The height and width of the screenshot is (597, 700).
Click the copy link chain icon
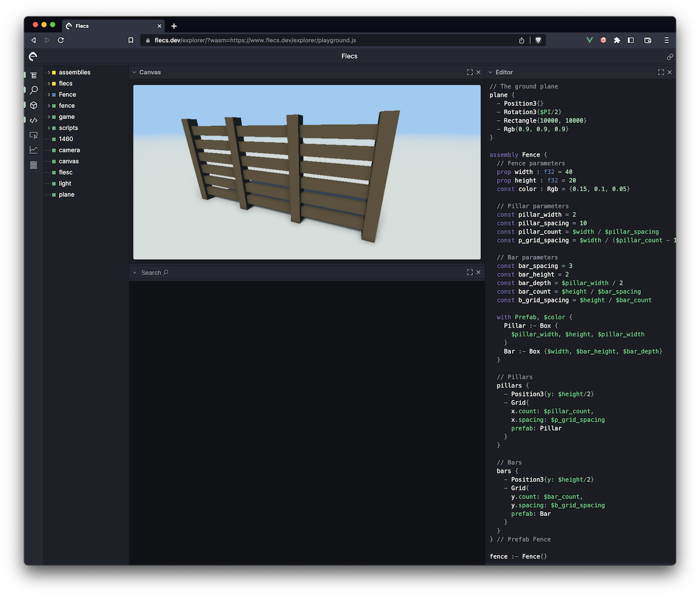click(x=670, y=57)
